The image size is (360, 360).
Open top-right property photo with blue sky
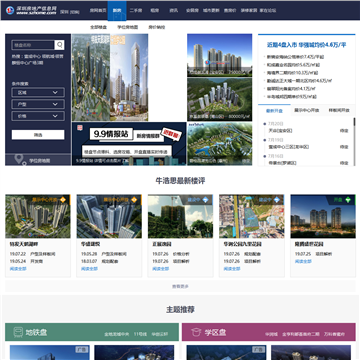point(220,55)
